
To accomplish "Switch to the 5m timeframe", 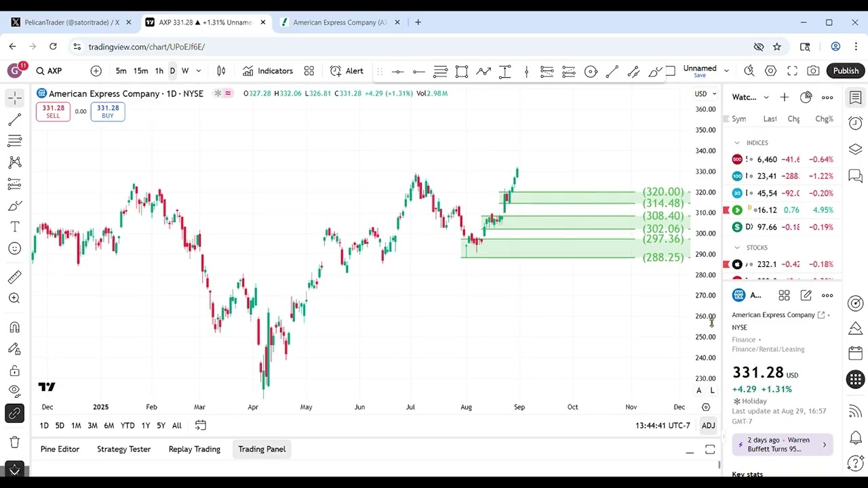I will [x=121, y=70].
